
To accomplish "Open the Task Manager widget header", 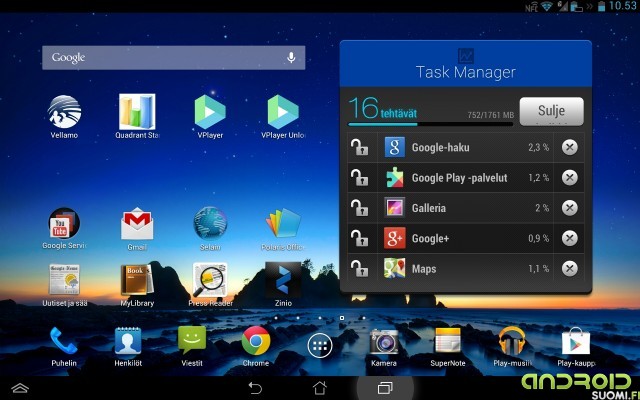I will (466, 64).
